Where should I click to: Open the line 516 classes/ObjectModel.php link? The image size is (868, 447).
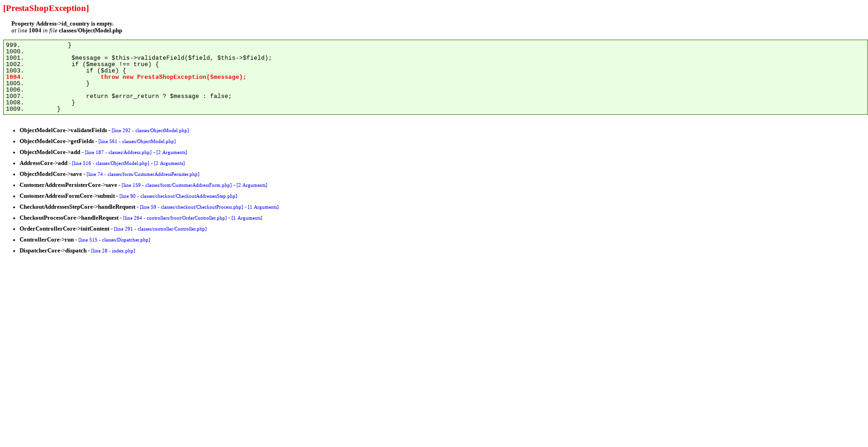click(x=111, y=164)
